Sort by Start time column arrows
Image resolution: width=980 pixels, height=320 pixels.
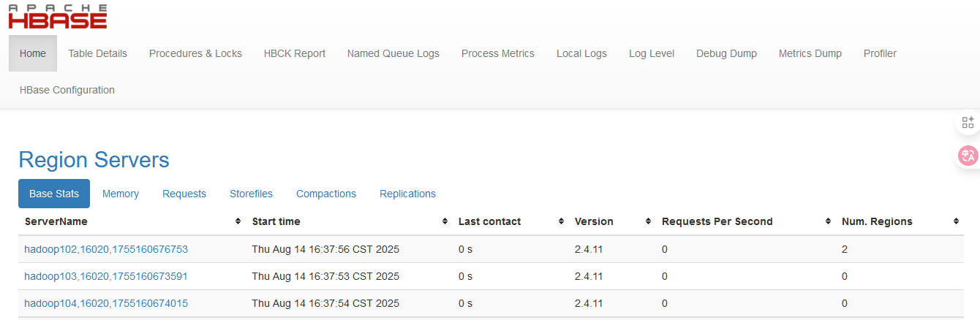(445, 221)
